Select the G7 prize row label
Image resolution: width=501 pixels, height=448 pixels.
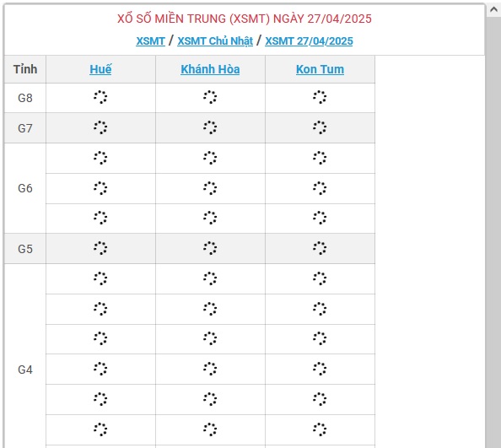point(25,128)
